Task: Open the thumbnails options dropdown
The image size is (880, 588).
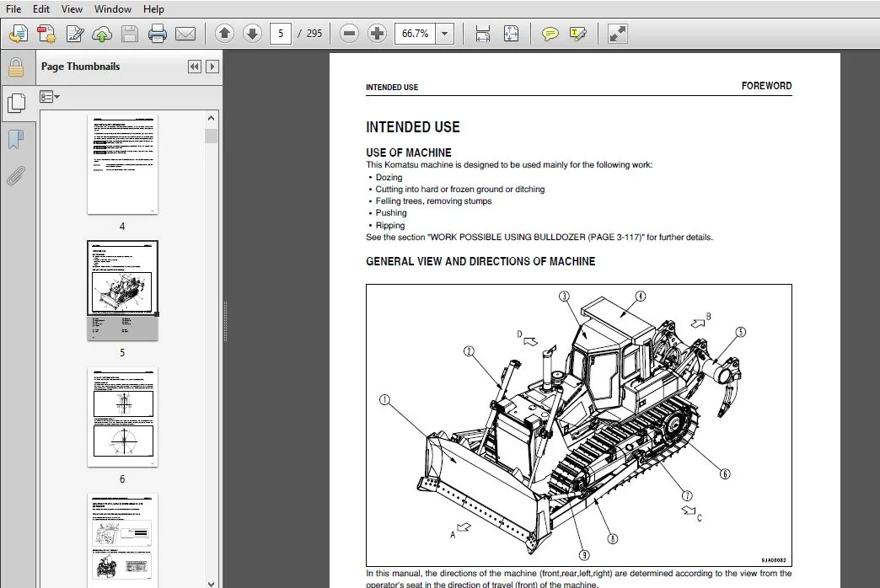Action: coord(50,97)
